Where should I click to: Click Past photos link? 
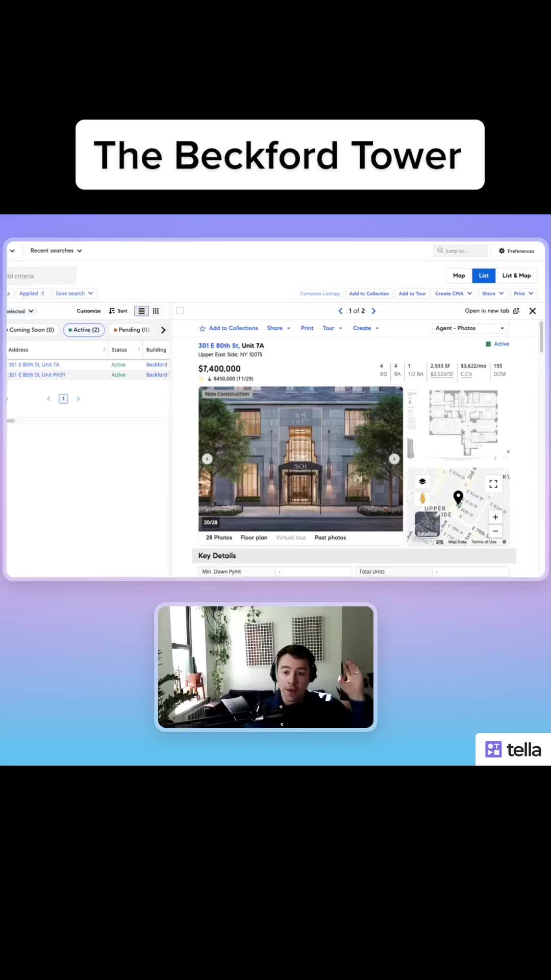click(330, 537)
